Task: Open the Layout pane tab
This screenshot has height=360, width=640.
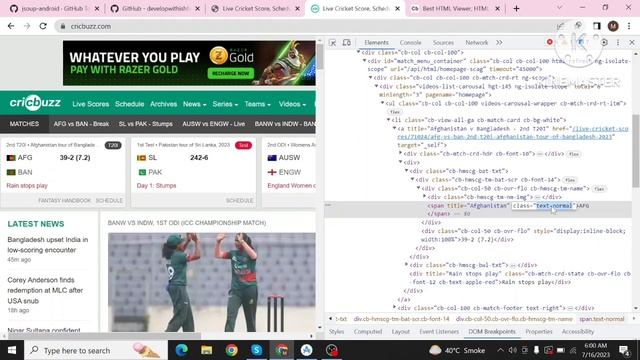Action: [x=400, y=331]
